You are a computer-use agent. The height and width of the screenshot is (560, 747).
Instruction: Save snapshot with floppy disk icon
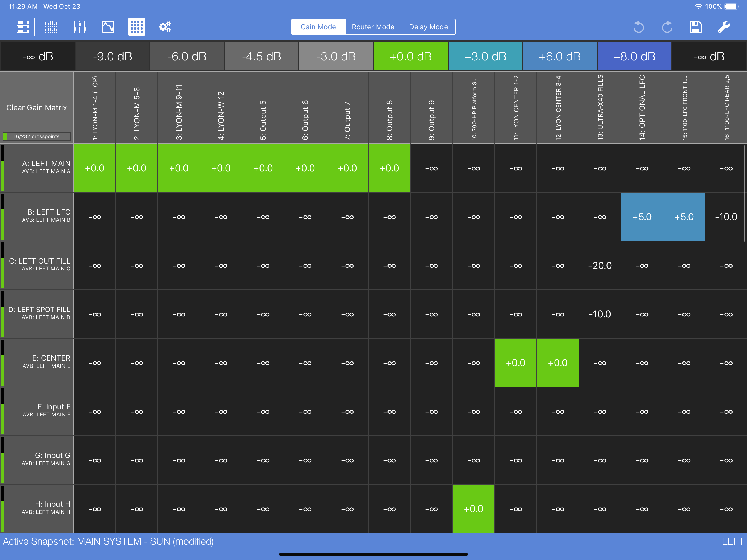coord(695,27)
